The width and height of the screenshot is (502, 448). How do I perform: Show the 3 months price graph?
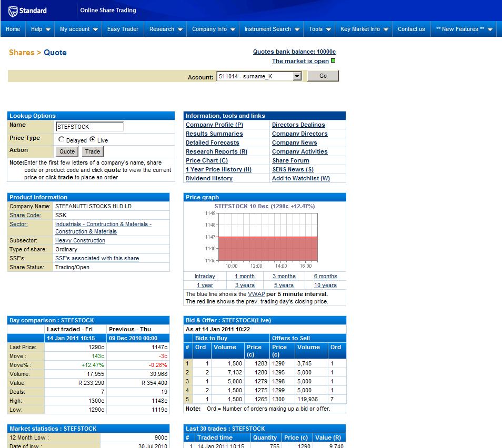coord(284,276)
